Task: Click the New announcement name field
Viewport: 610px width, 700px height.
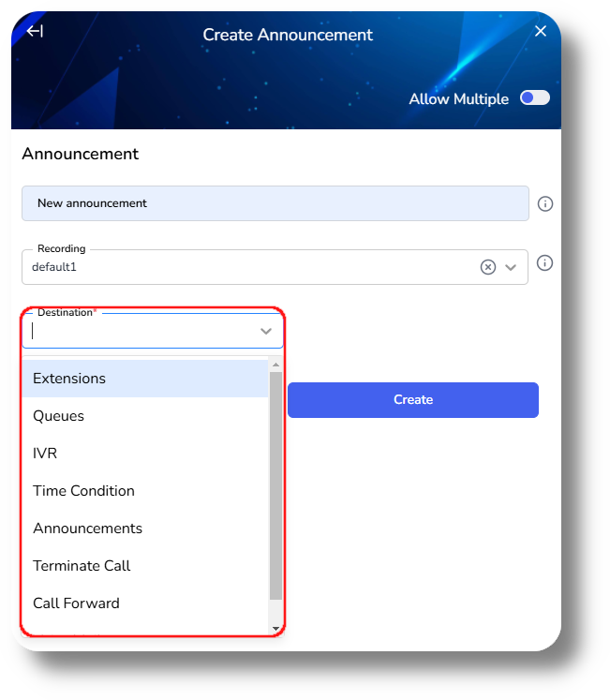Action: tap(275, 203)
